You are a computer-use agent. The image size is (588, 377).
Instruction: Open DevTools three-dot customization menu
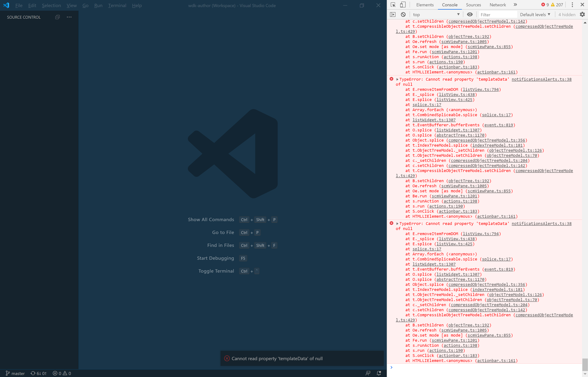tap(572, 5)
